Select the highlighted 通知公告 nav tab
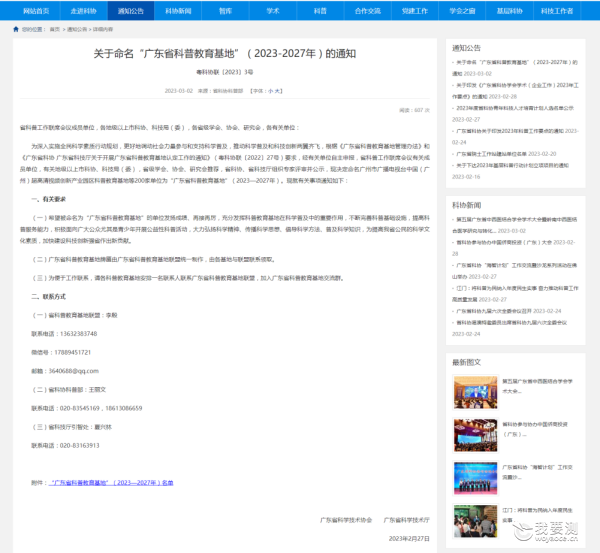Screen dimensions: 600x553 click(131, 11)
